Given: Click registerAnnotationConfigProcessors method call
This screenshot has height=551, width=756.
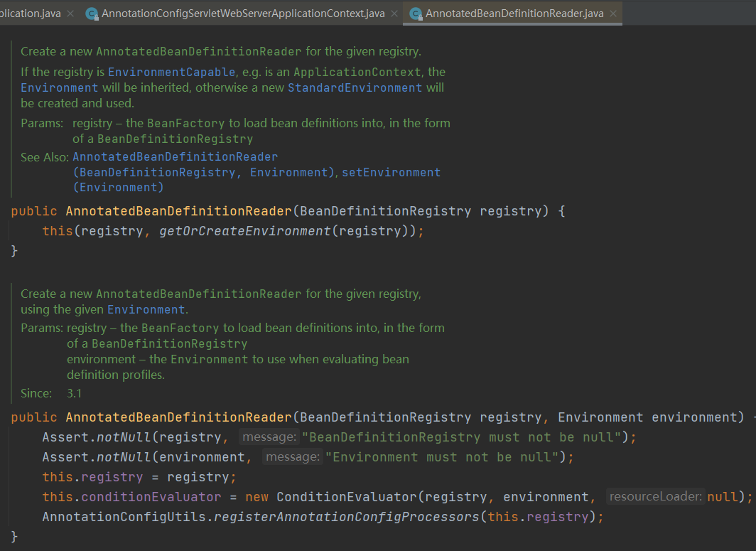Looking at the screenshot, I should (x=346, y=517).
